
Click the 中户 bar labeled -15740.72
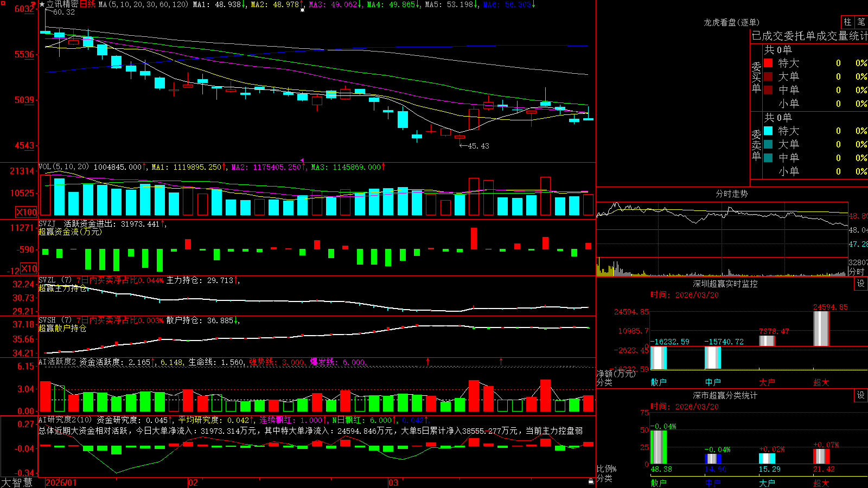713,357
